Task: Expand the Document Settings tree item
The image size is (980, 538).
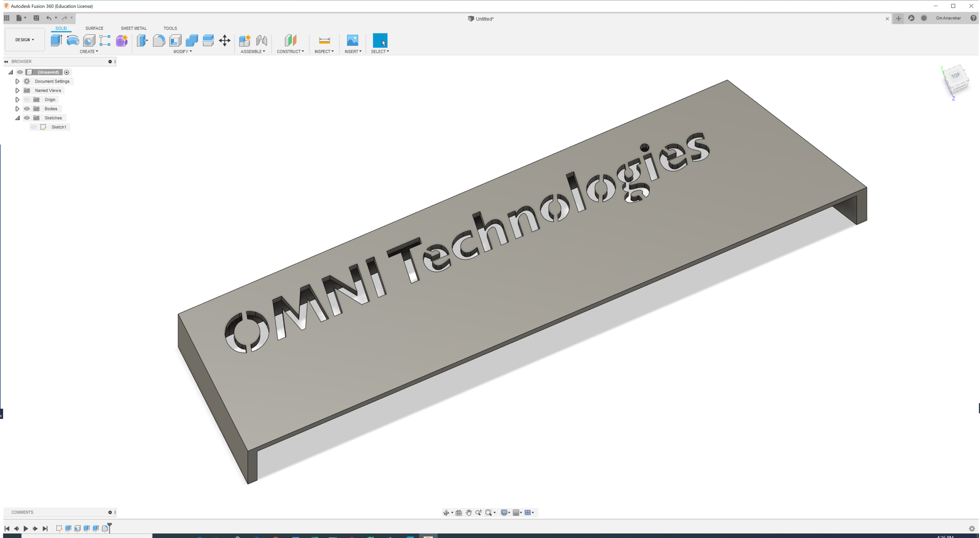Action: click(17, 81)
